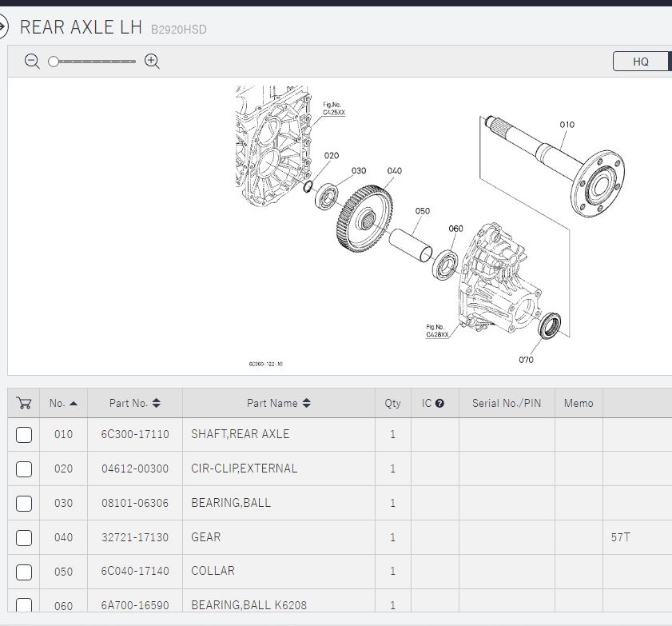Sort parts by Part Name arrows
This screenshot has height=626, width=672.
307,404
